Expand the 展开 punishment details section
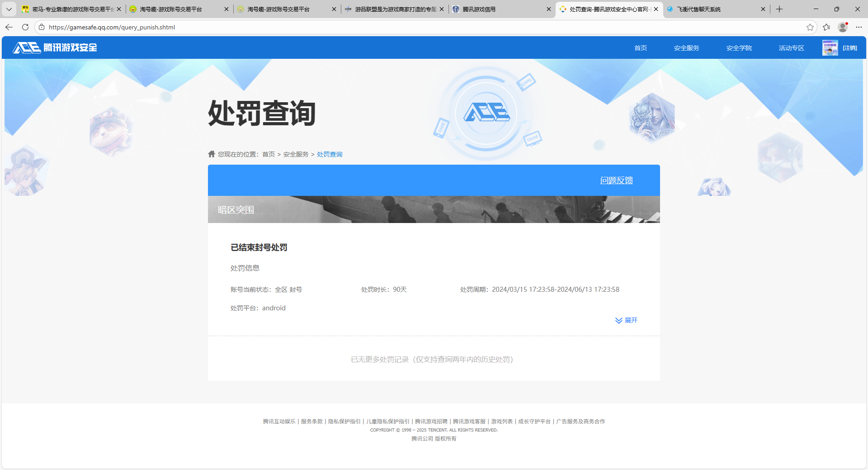The height and width of the screenshot is (470, 868). tap(626, 320)
